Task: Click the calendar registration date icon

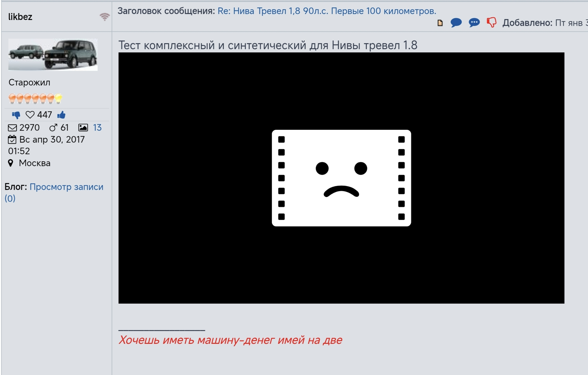Action: pos(12,139)
